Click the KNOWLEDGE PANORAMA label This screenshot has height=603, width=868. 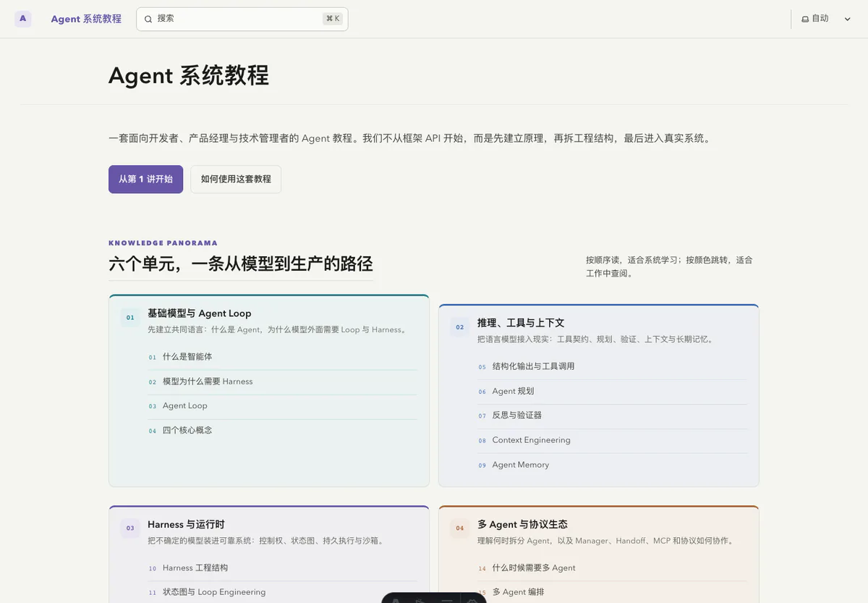click(163, 243)
